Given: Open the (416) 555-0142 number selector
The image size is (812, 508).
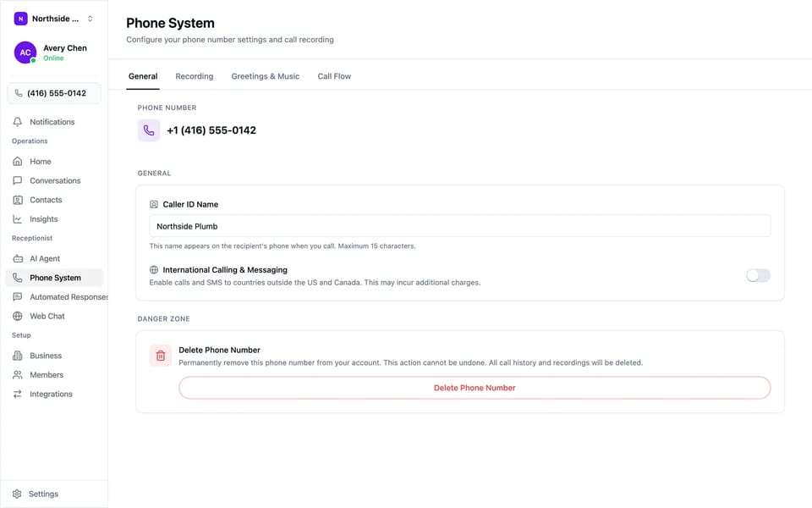Looking at the screenshot, I should coord(54,93).
